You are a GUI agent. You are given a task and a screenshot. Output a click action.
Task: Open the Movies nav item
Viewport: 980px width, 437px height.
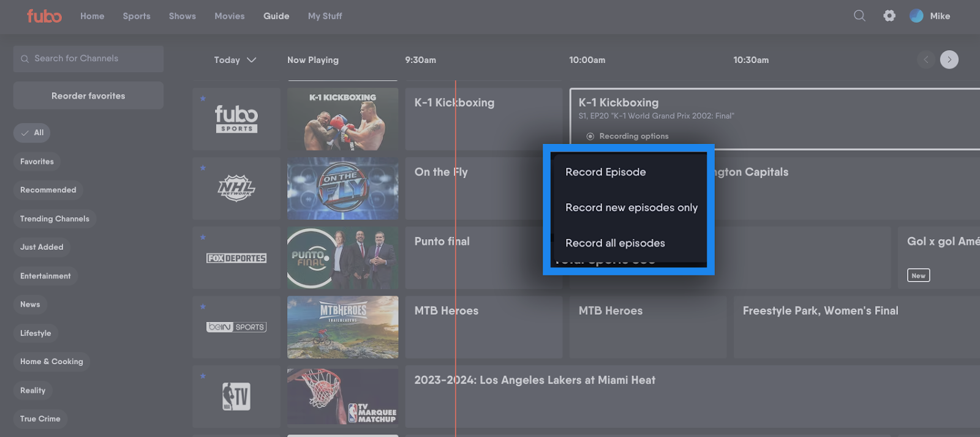tap(230, 16)
